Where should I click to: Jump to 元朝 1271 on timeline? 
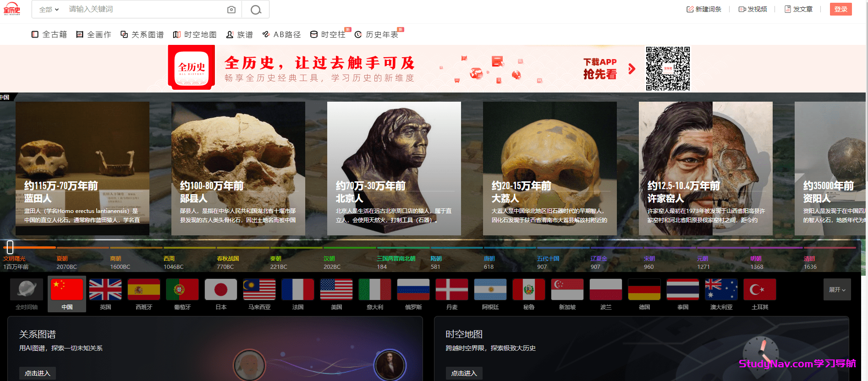coord(703,262)
